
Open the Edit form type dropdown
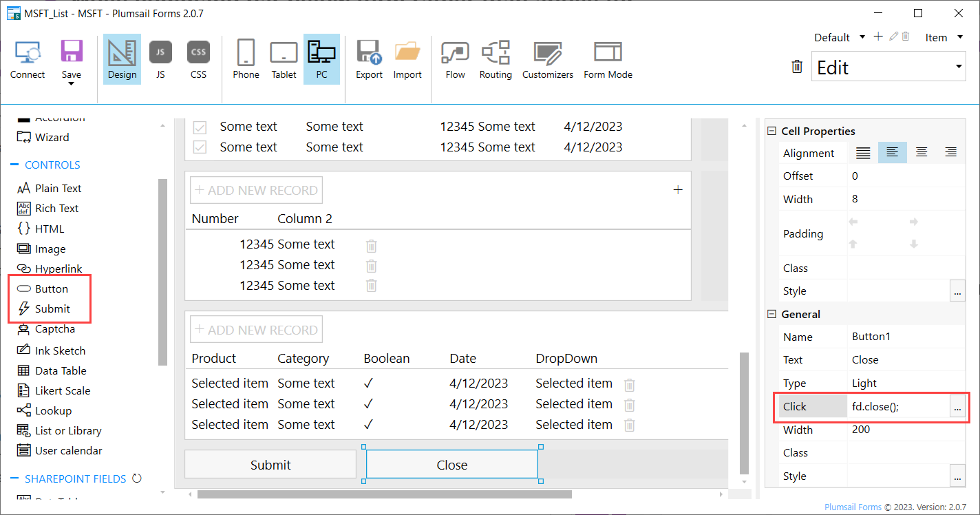(888, 67)
